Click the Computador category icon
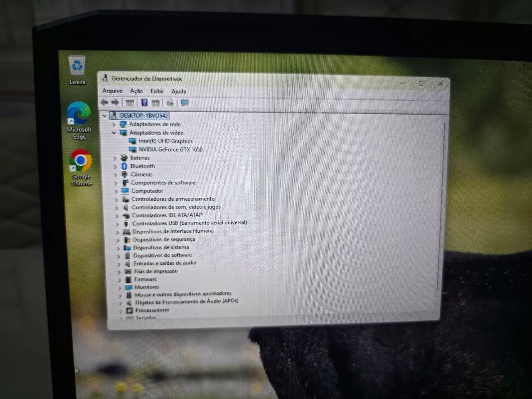This screenshot has height=399, width=532. pyautogui.click(x=125, y=191)
